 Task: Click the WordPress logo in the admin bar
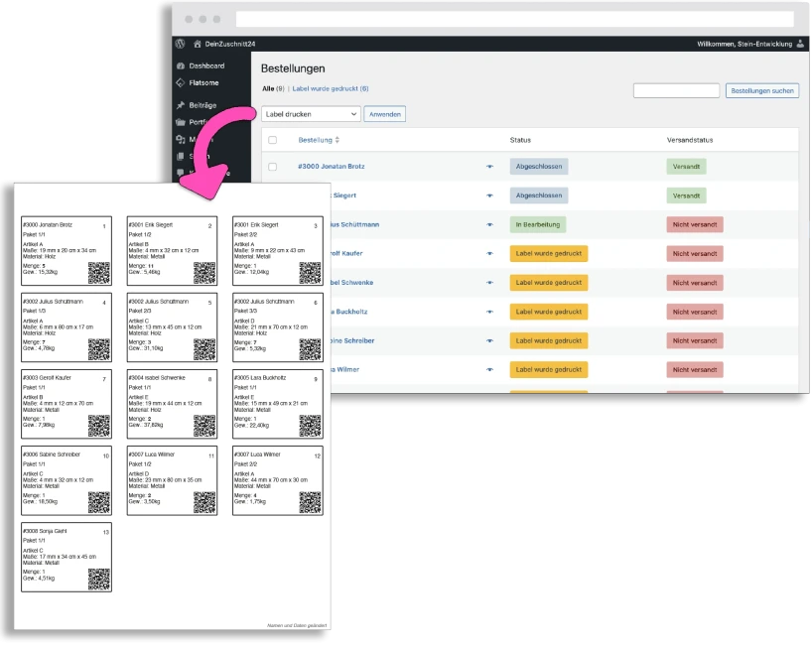tap(180, 44)
